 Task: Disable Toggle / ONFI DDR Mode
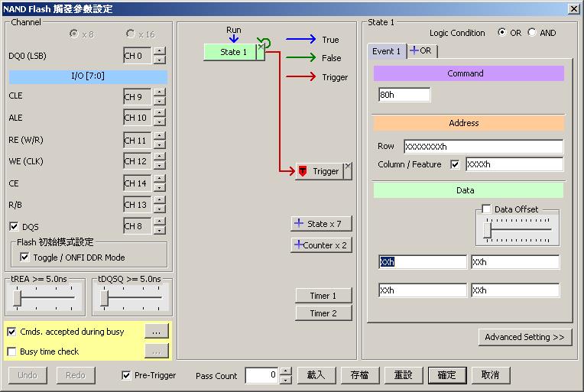(x=24, y=258)
